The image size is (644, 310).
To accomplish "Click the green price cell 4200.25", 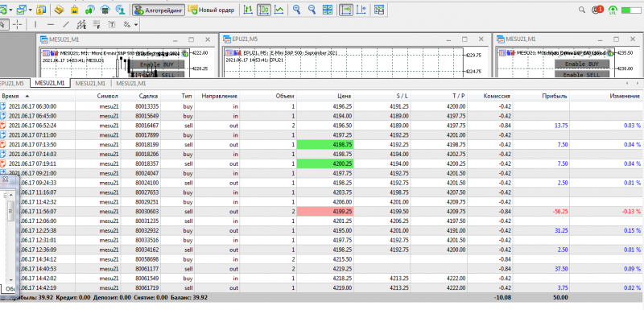I will pos(325,163).
